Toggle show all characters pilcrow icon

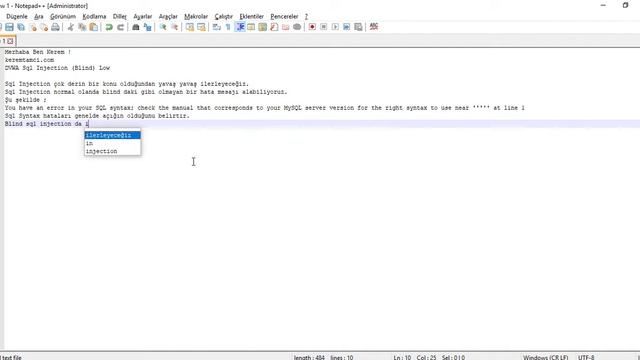(x=228, y=27)
